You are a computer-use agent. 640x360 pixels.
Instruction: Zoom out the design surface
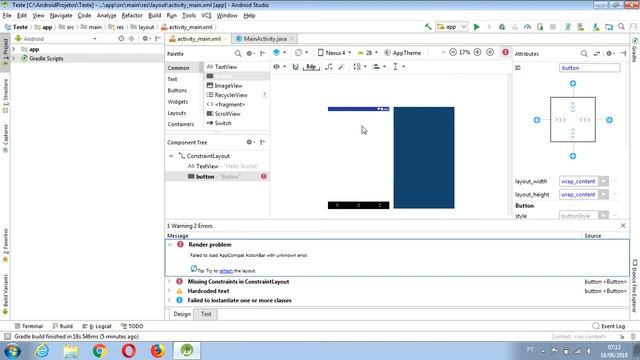pos(453,52)
